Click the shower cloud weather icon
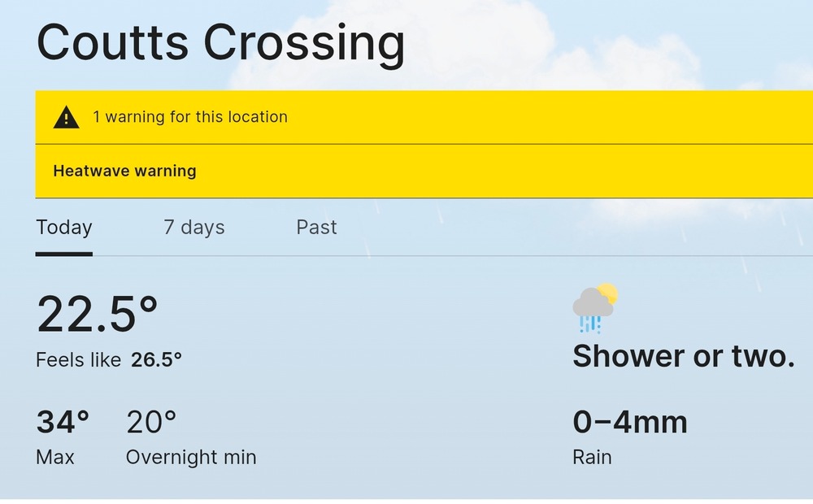This screenshot has height=504, width=813. pos(594,308)
